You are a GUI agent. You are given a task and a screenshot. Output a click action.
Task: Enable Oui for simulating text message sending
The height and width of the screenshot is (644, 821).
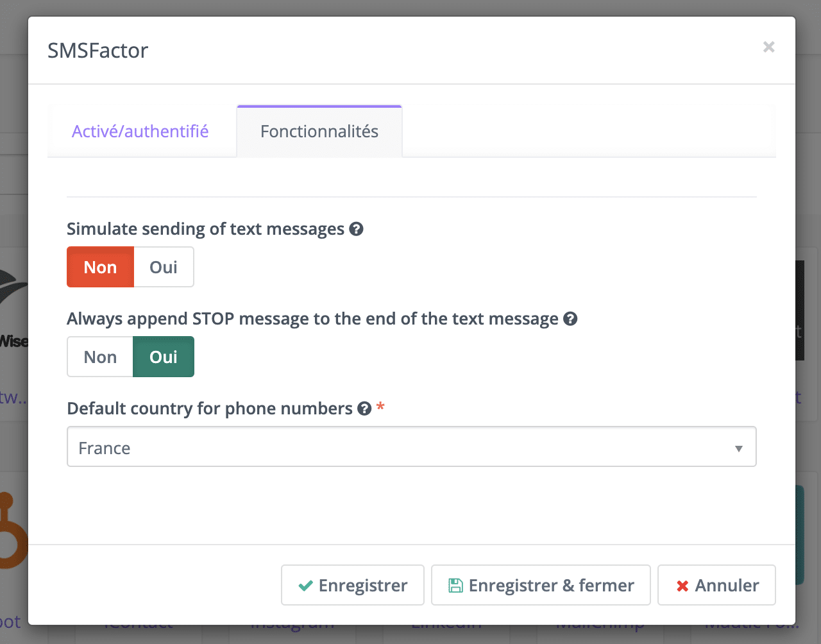[x=163, y=267]
